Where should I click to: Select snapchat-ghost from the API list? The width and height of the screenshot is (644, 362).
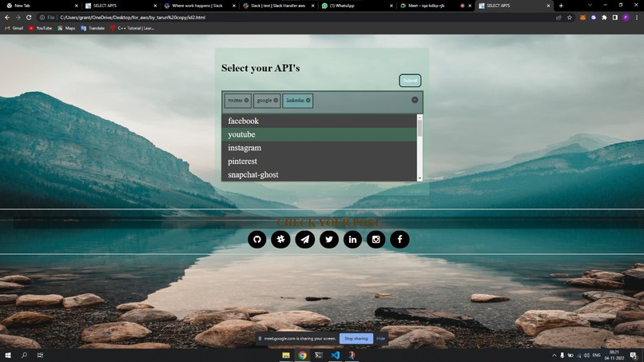tap(319, 175)
